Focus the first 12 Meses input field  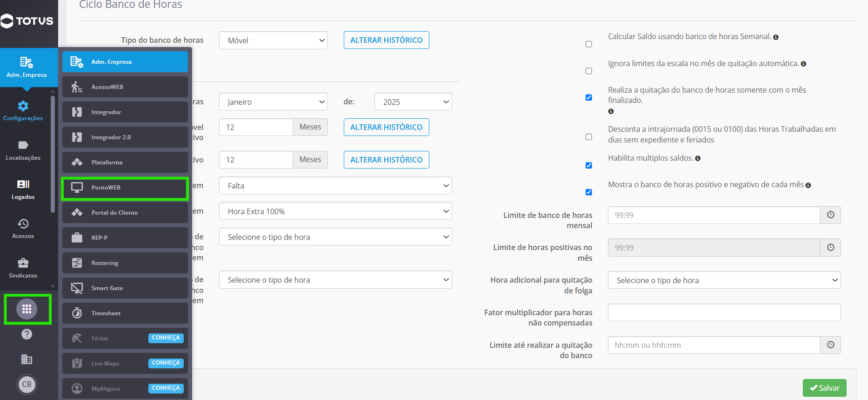coord(256,127)
